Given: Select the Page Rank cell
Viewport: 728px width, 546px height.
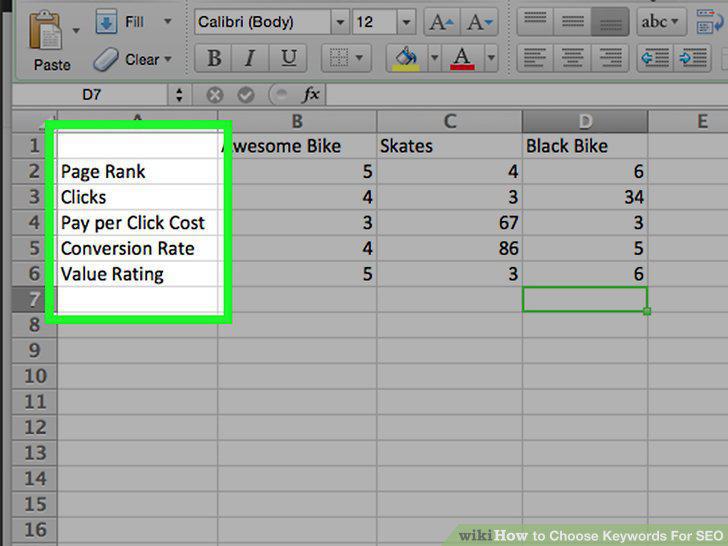Looking at the screenshot, I should 137,172.
